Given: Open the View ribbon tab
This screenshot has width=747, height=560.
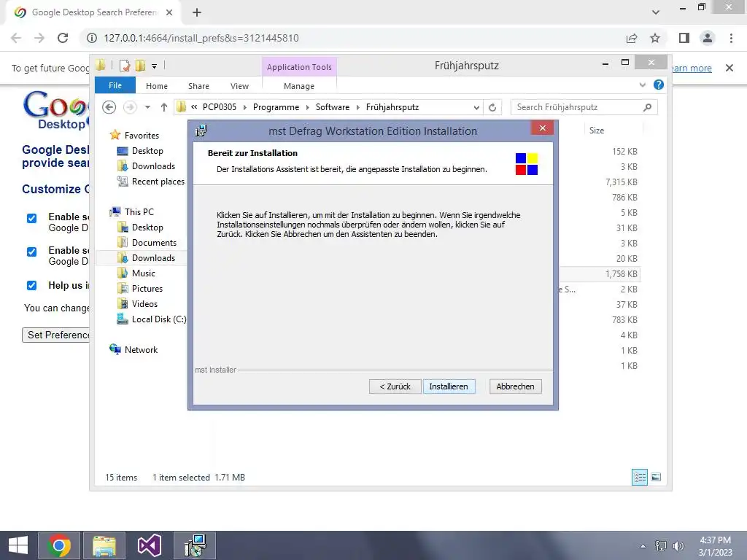Looking at the screenshot, I should 239,86.
